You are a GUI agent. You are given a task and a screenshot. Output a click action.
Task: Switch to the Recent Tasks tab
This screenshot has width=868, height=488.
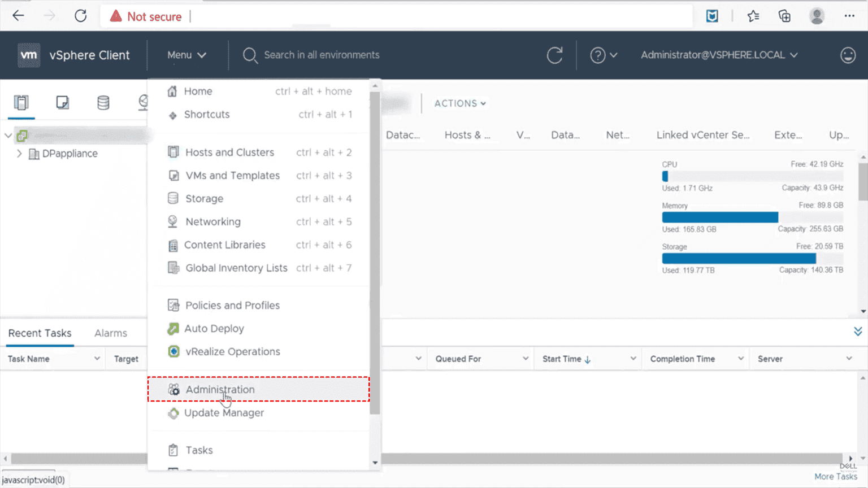(x=40, y=333)
